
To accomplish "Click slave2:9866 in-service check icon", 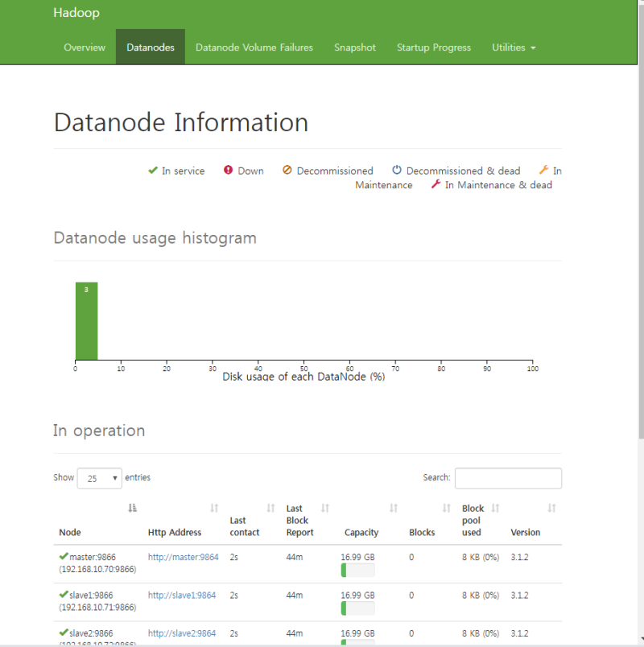I will pos(64,633).
